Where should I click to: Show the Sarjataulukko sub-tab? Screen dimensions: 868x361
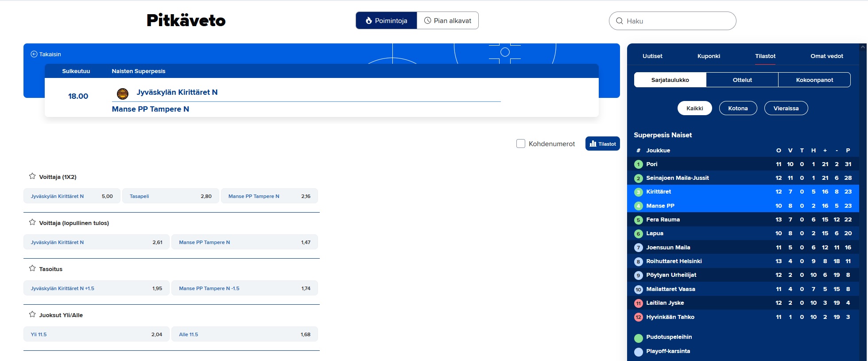670,80
